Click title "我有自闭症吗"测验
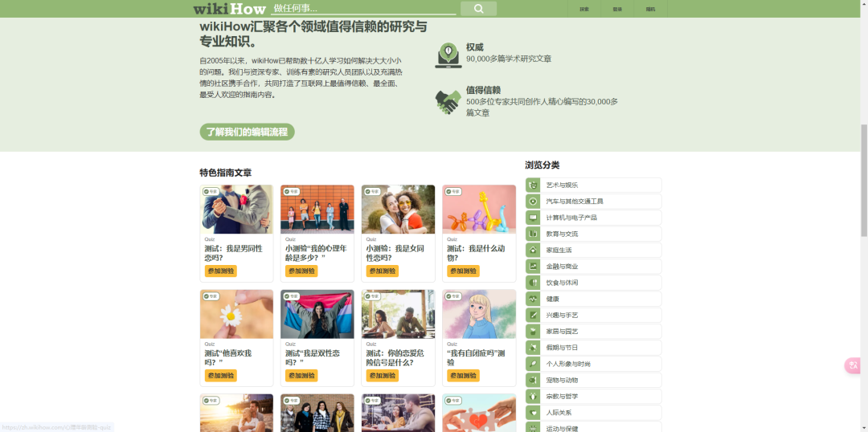868x432 pixels. coord(476,358)
